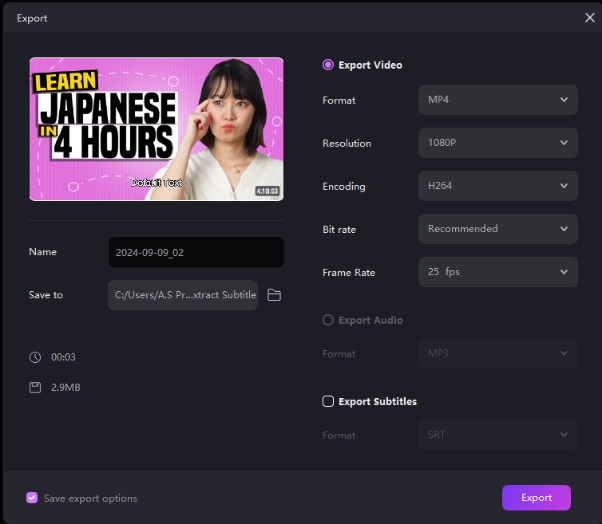
Task: Open the MP3 audio format dropdown
Action: coord(497,354)
